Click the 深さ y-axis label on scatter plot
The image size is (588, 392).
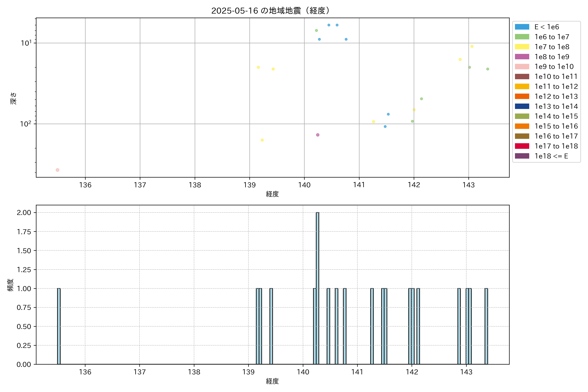[x=13, y=98]
